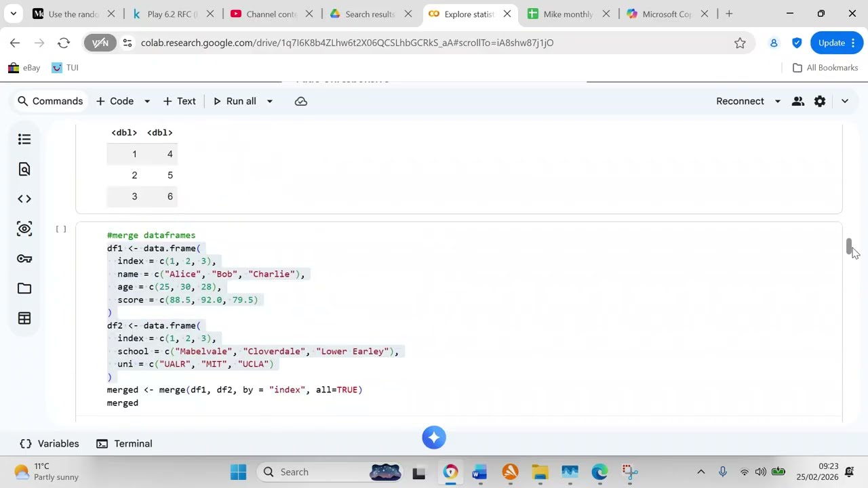
Task: Open File Explorer from the taskbar
Action: click(540, 472)
